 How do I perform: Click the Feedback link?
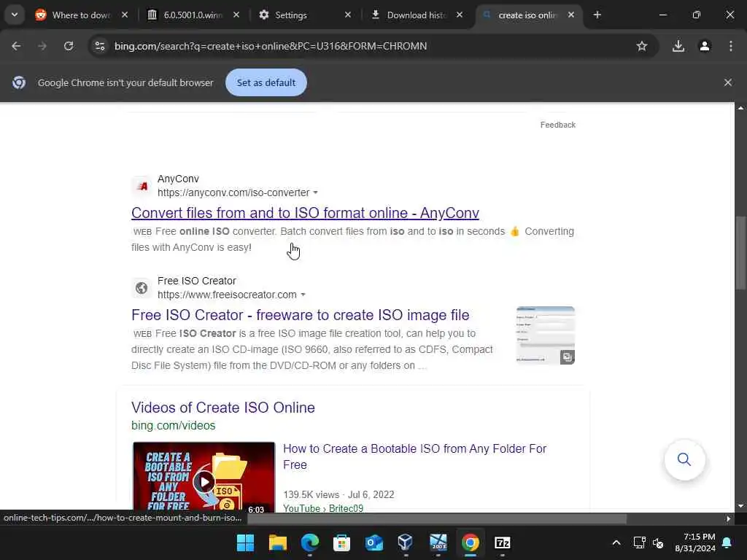(x=557, y=125)
